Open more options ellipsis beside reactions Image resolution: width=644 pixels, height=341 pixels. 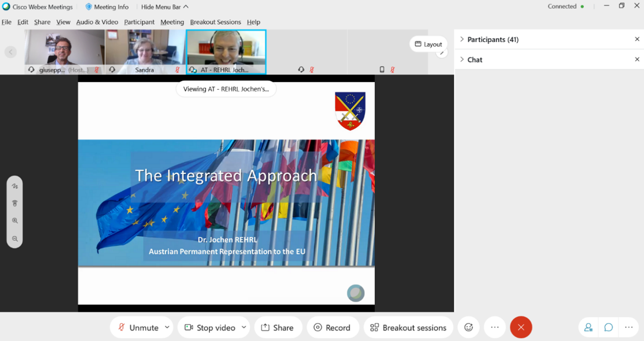[495, 328]
